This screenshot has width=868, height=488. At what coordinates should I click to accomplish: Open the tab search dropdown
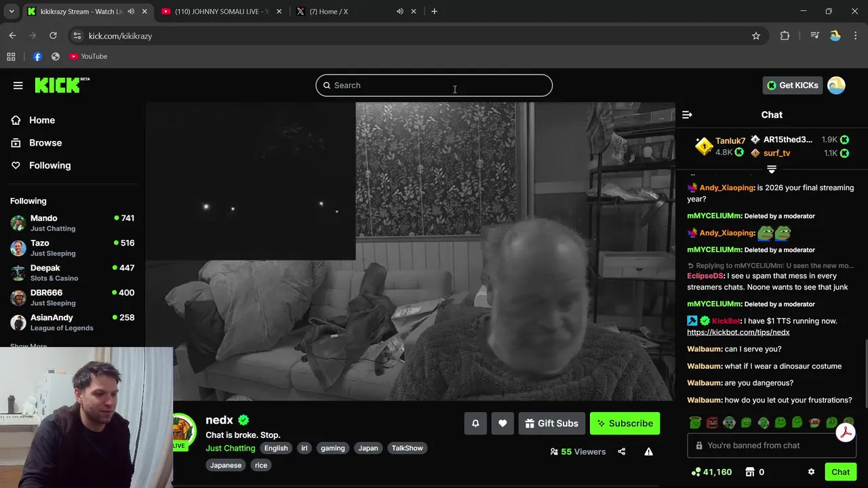point(12,12)
